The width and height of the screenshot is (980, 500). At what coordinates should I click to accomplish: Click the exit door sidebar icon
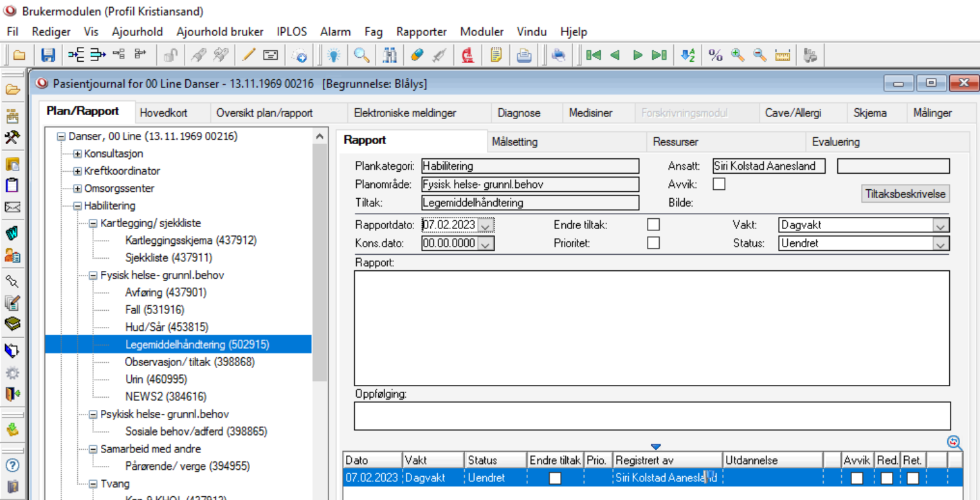12,393
